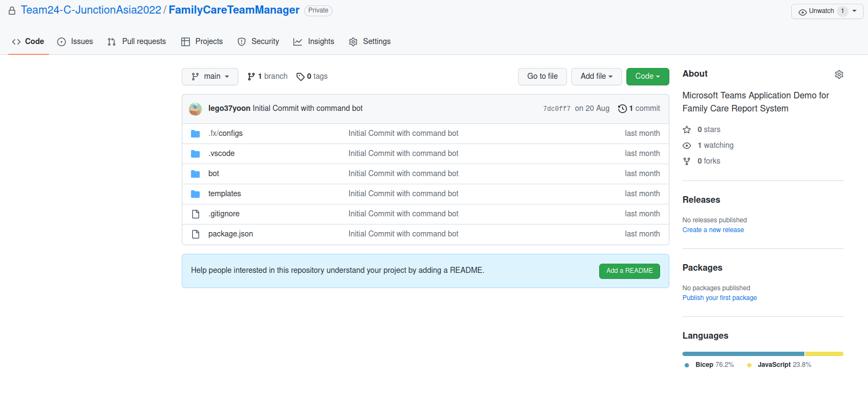Open the Packages heading link
This screenshot has height=393, width=868.
pyautogui.click(x=702, y=267)
